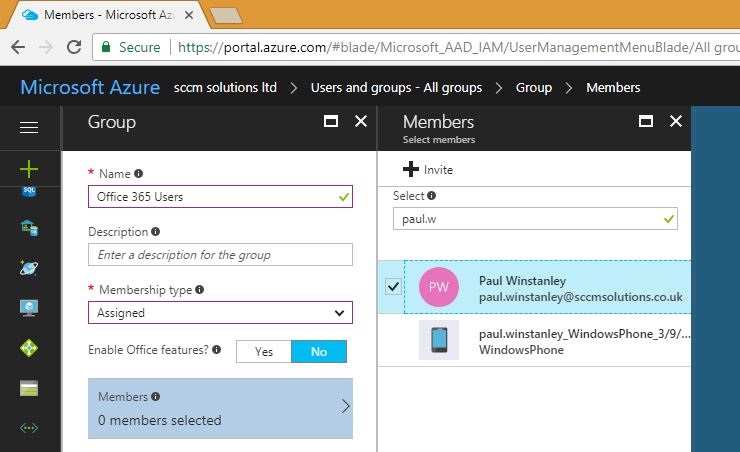740x452 pixels.
Task: Maximize the Members blade
Action: tap(646, 122)
